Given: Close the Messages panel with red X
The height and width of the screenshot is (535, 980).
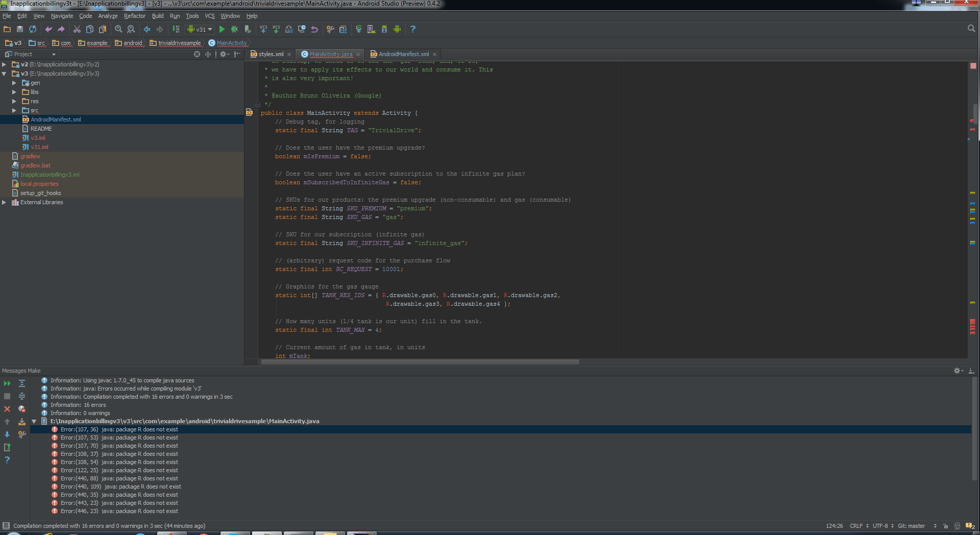Looking at the screenshot, I should pos(7,409).
